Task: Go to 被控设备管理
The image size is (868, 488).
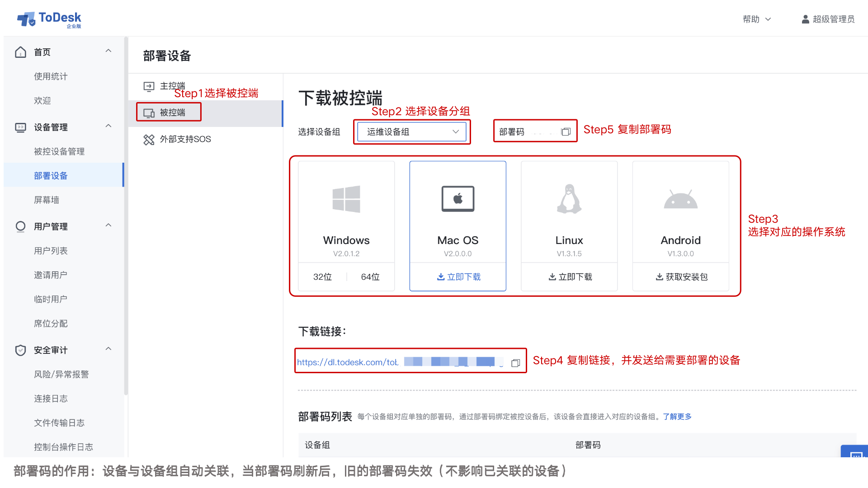Action: (59, 151)
